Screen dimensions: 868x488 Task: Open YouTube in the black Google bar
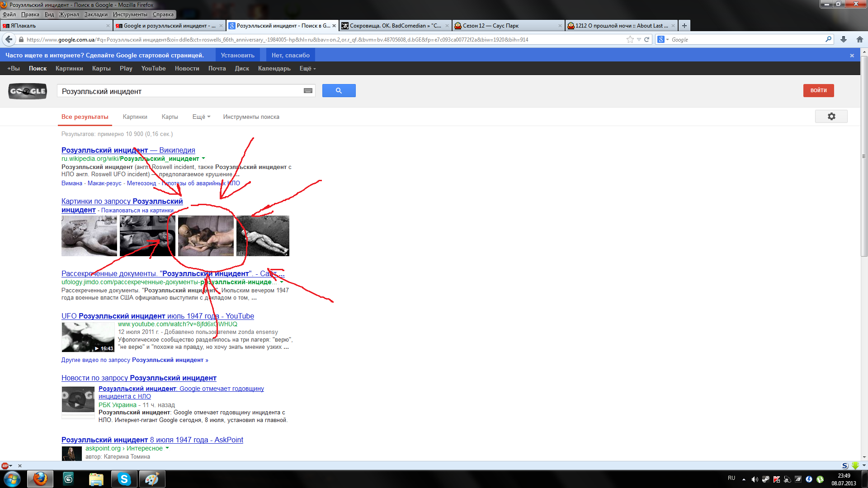154,69
